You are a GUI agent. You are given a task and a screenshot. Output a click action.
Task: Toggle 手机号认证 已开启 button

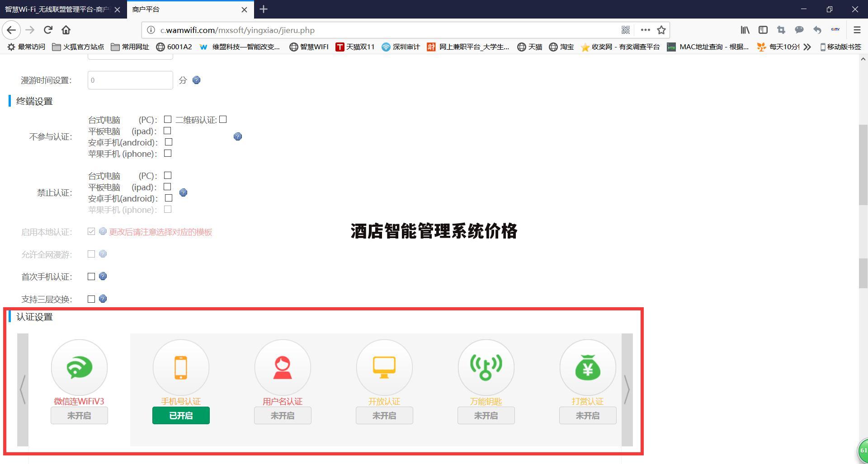(x=181, y=416)
